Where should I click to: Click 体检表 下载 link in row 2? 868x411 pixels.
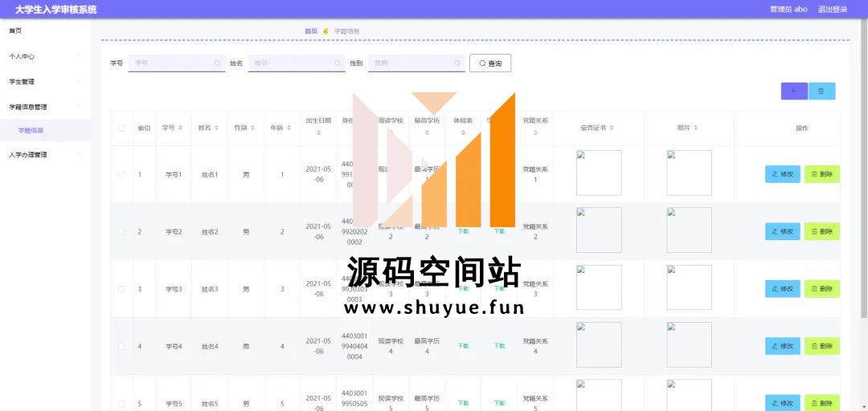click(463, 232)
